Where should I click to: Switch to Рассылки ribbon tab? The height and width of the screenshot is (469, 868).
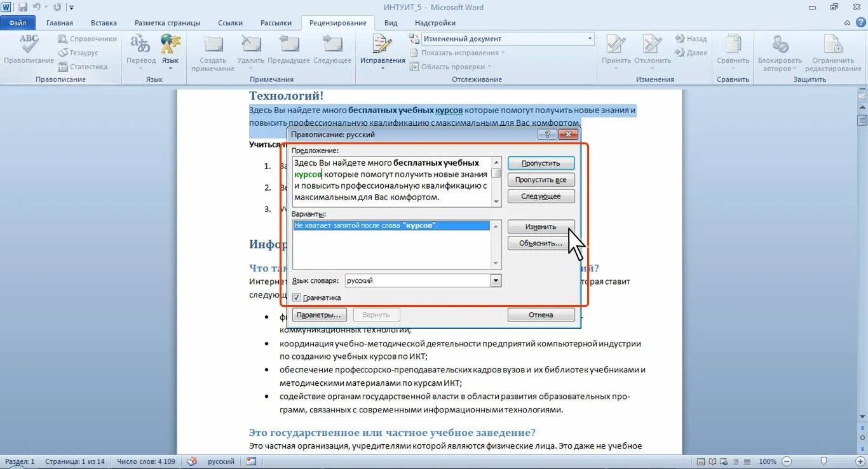[x=276, y=23]
